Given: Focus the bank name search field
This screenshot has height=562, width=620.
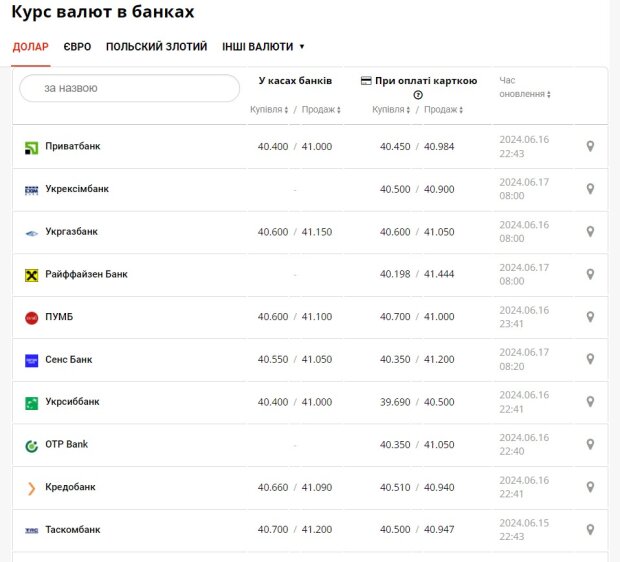Looking at the screenshot, I should (130, 88).
